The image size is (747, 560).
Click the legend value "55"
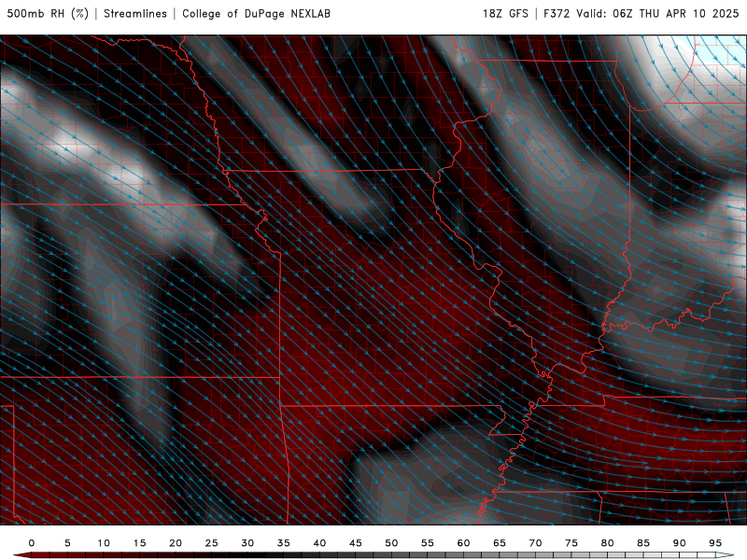click(x=428, y=543)
